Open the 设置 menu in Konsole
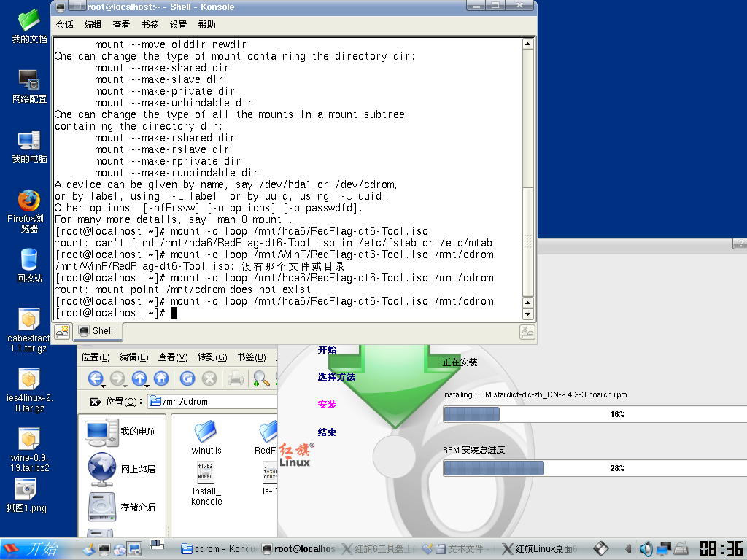The image size is (747, 560). pyautogui.click(x=179, y=24)
